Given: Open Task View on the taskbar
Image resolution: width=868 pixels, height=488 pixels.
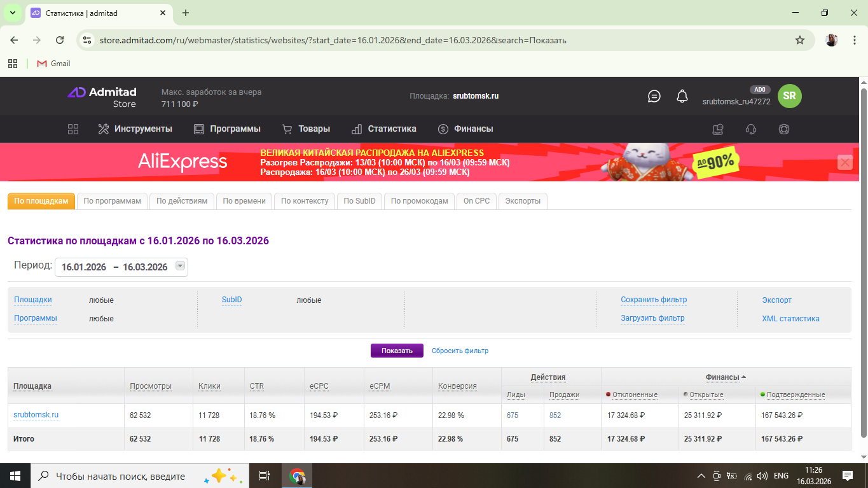Looking at the screenshot, I should click(264, 475).
